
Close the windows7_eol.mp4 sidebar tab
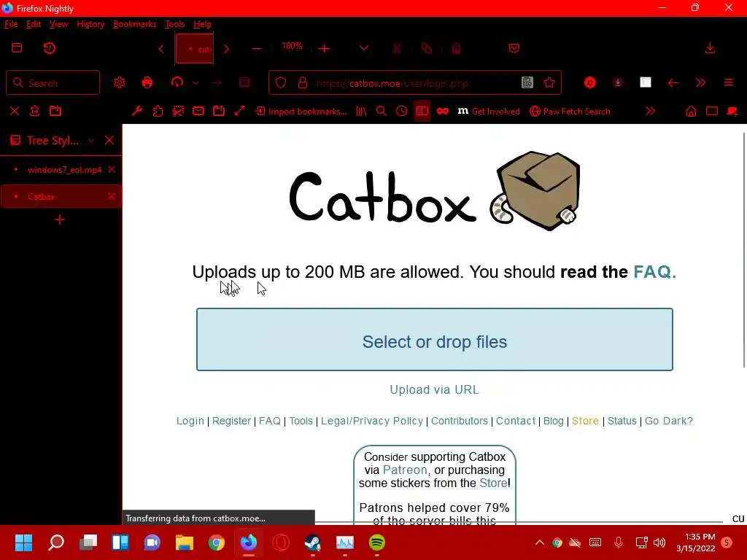(112, 169)
